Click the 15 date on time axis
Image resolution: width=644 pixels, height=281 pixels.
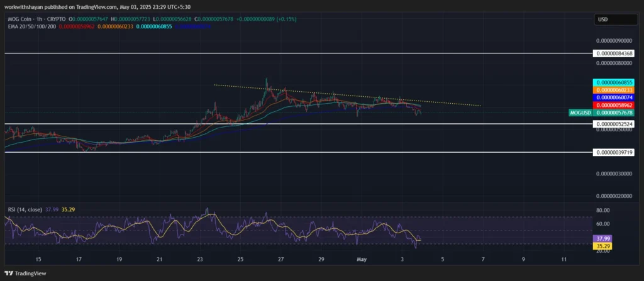pyautogui.click(x=38, y=259)
